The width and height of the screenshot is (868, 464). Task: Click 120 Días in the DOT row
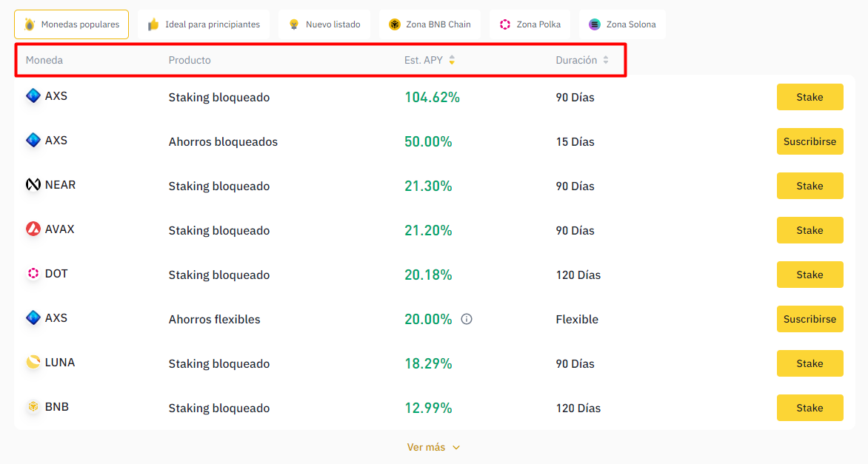click(578, 275)
